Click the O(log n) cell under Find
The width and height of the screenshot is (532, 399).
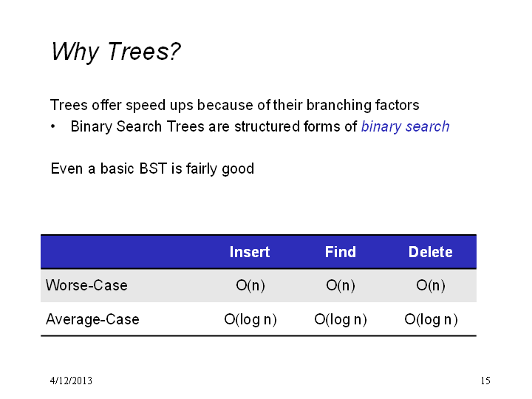coord(341,320)
